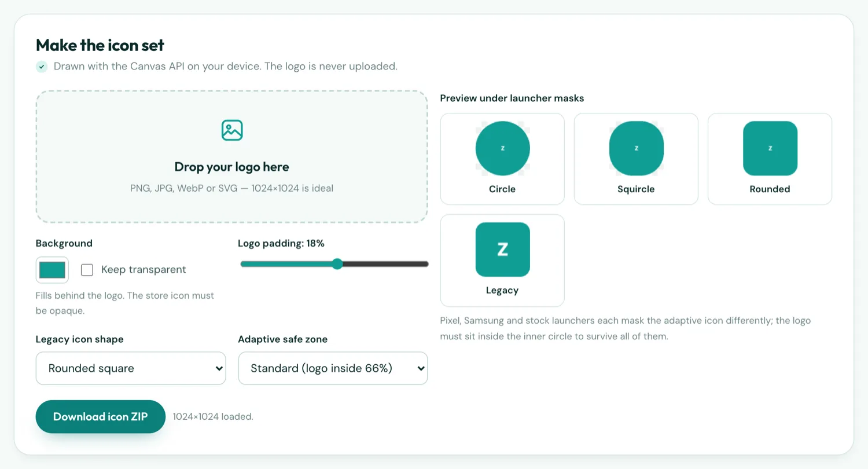Click the 'Background' label

click(64, 243)
